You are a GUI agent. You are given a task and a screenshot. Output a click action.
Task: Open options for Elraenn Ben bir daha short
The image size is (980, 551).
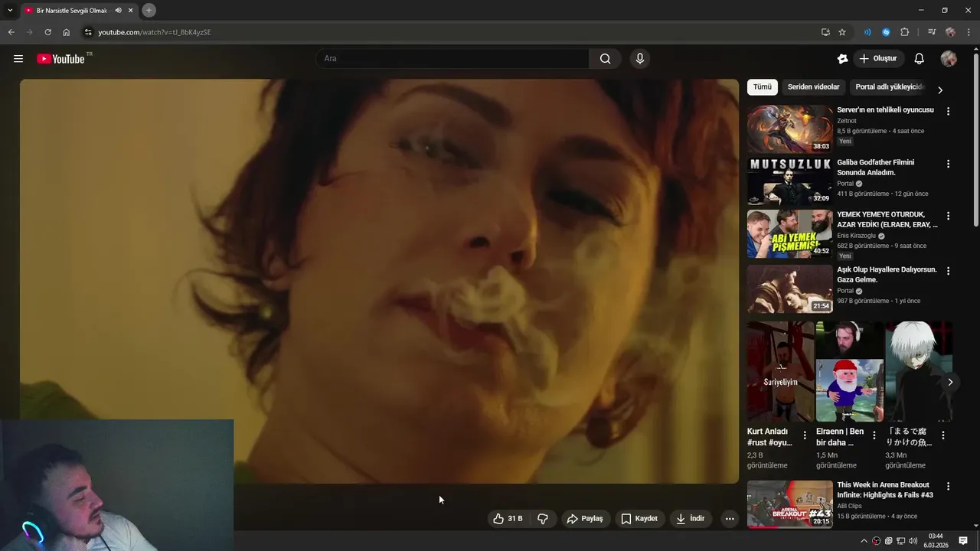click(874, 435)
